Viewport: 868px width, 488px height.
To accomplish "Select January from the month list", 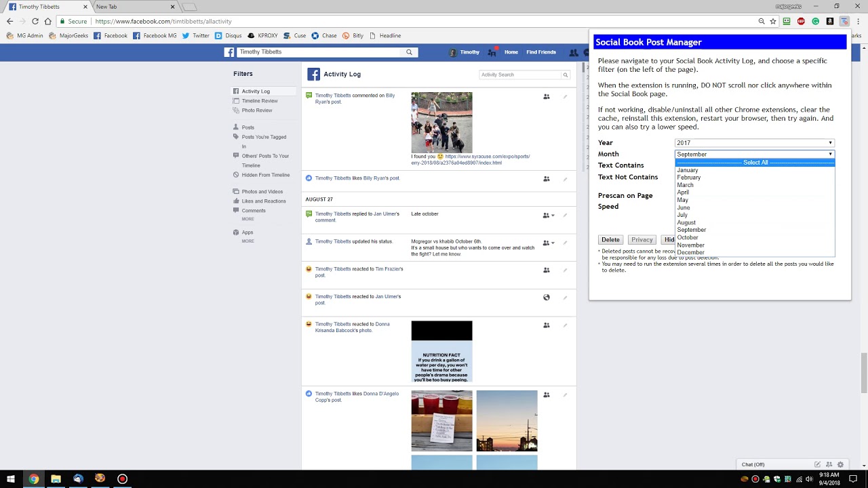I will click(755, 170).
